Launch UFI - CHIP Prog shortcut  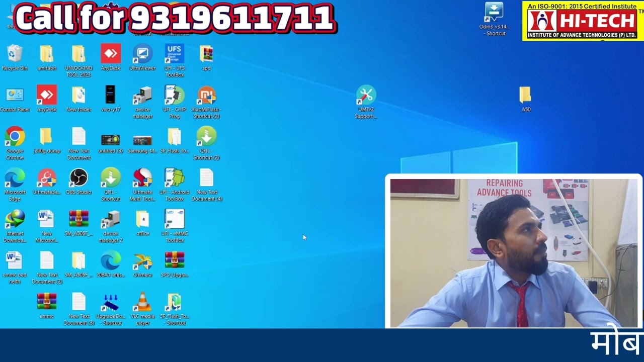point(175,102)
